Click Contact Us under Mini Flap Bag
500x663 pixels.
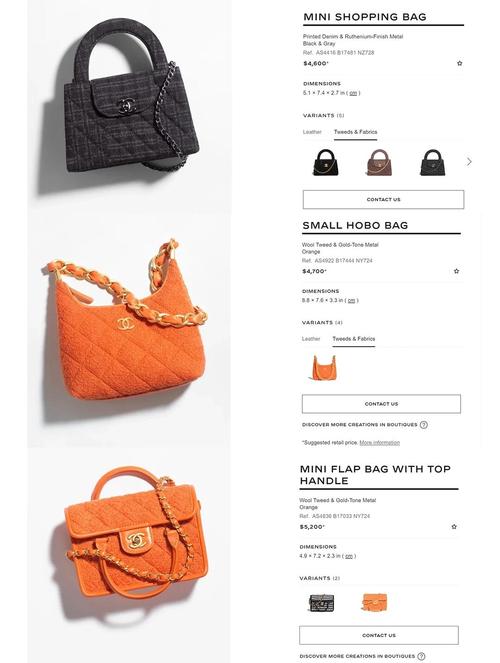pos(379,635)
